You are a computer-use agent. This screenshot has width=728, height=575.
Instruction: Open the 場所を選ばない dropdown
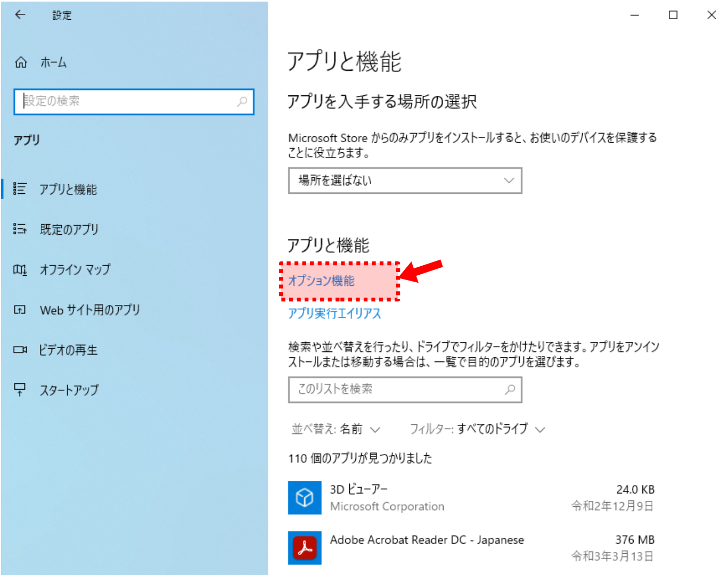pos(405,180)
